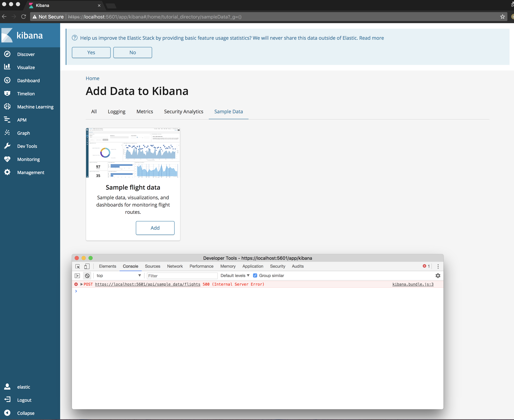Toggle DevTools device toolbar icon
The width and height of the screenshot is (514, 420).
tap(87, 266)
